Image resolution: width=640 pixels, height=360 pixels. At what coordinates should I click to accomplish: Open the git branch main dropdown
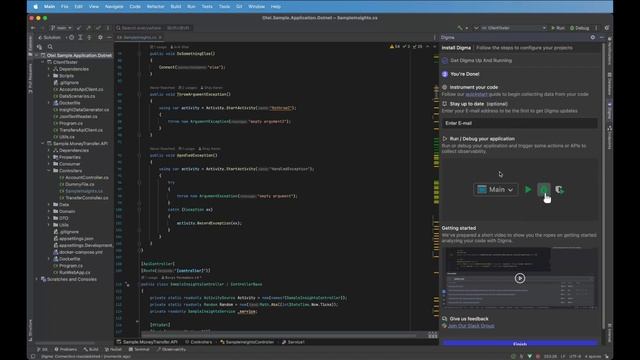(x=61, y=28)
